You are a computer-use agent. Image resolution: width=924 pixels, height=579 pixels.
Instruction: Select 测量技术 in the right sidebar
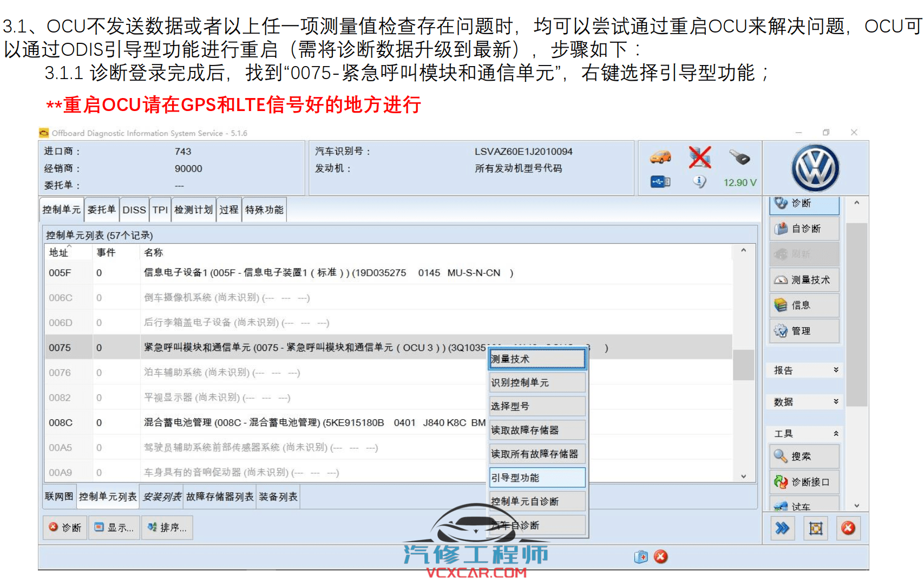(x=805, y=279)
